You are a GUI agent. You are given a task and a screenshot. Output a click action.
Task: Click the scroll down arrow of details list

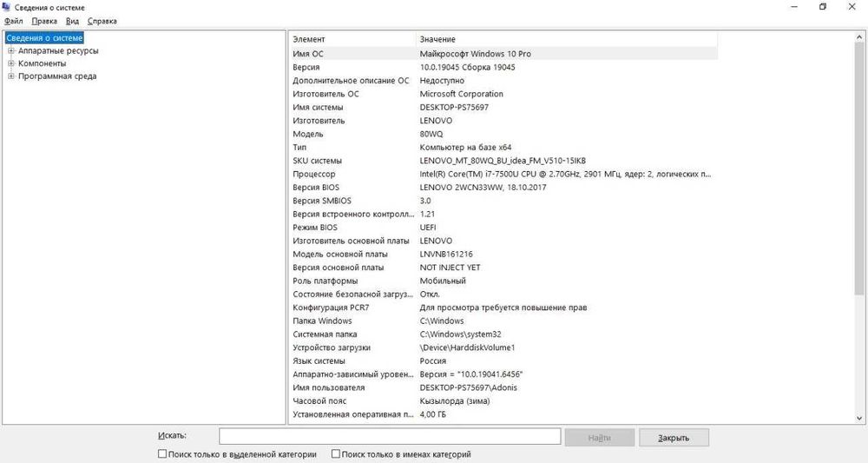pyautogui.click(x=859, y=418)
